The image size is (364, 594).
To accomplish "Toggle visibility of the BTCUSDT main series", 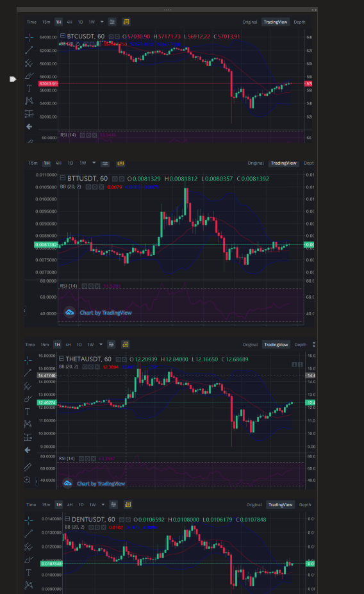I will click(x=112, y=37).
